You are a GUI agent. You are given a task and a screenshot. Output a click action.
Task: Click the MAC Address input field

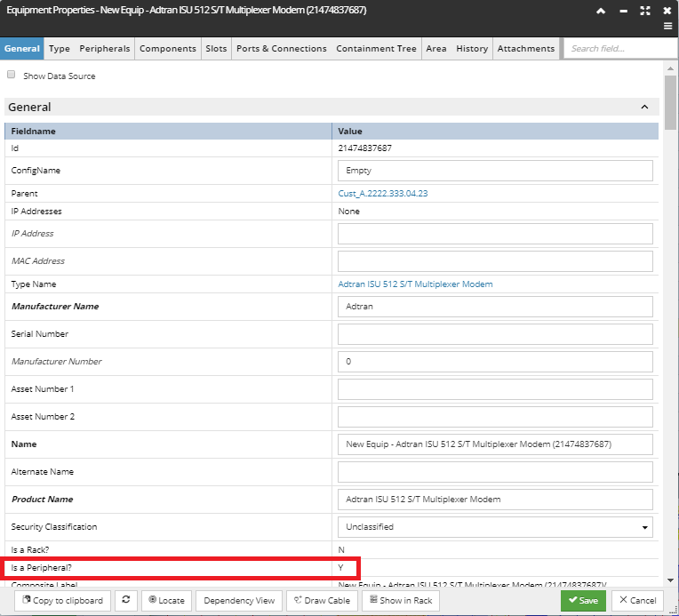495,261
